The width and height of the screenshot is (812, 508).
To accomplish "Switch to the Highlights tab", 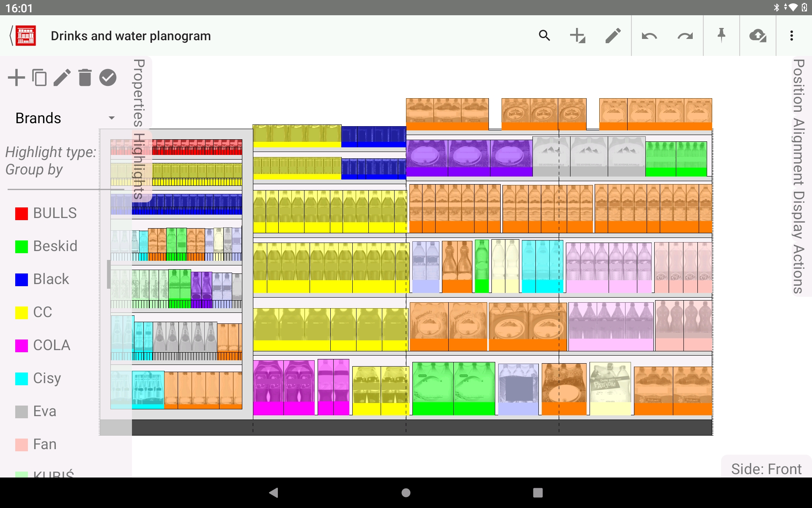I will (x=138, y=165).
